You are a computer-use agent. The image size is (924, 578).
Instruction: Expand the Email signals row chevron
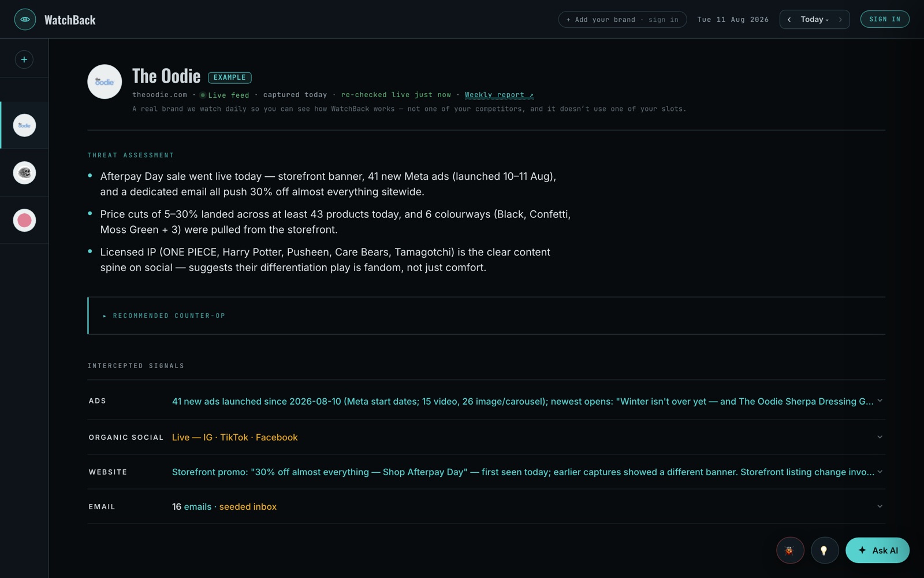(x=880, y=506)
